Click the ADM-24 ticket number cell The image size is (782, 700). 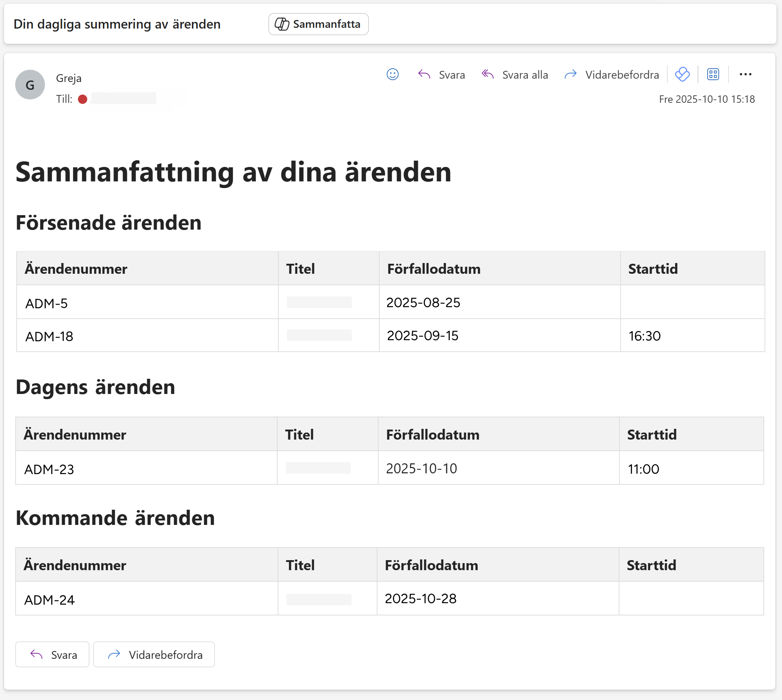point(49,600)
